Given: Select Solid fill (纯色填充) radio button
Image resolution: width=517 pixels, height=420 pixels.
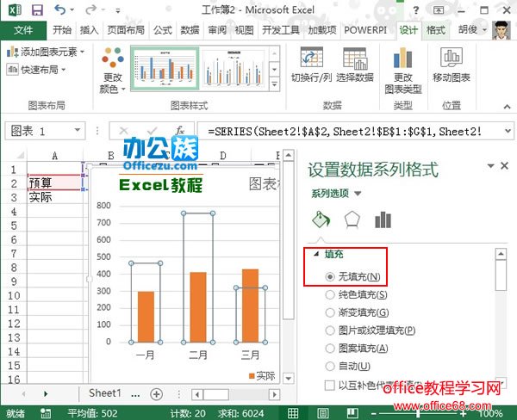Looking at the screenshot, I should point(330,294).
